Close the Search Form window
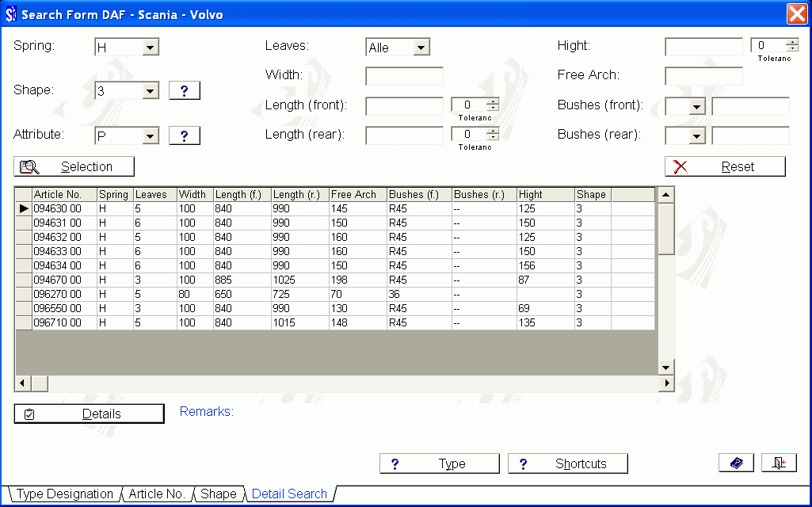The image size is (812, 507). pyautogui.click(x=797, y=14)
